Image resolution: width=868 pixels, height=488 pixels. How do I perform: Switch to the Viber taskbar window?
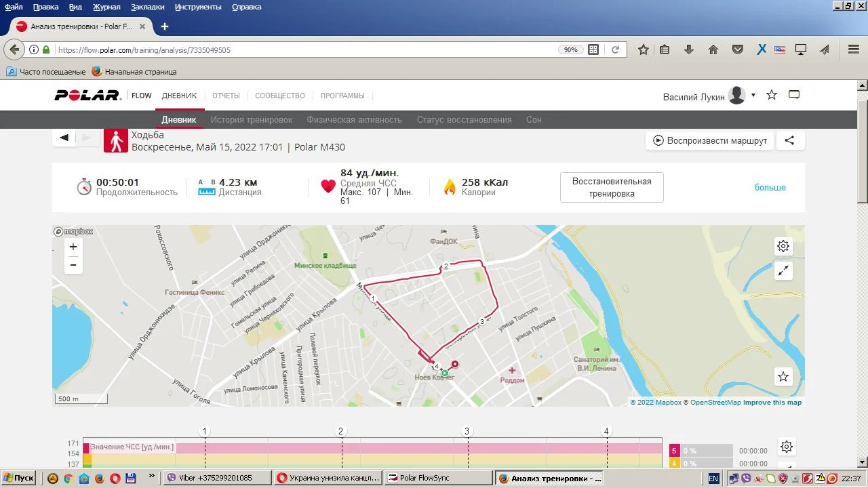217,478
